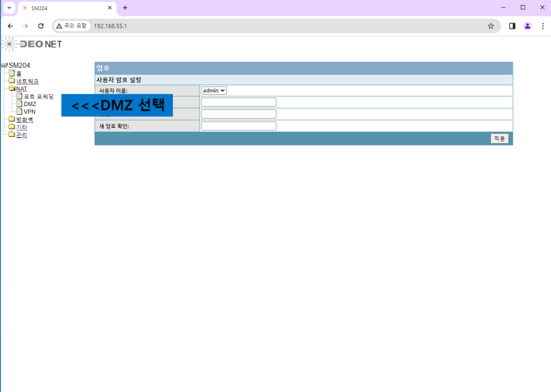Open 포트 포워딩 settings
This screenshot has height=392, width=551.
pyautogui.click(x=39, y=96)
